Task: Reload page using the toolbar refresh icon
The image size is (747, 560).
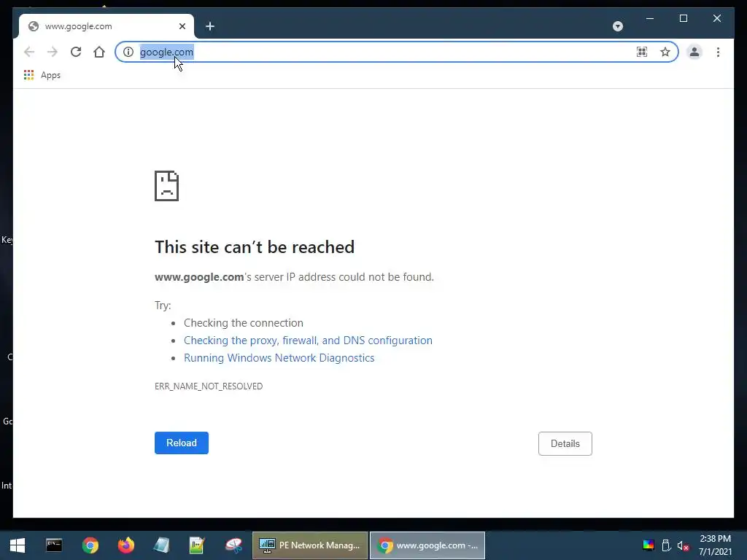Action: [76, 52]
